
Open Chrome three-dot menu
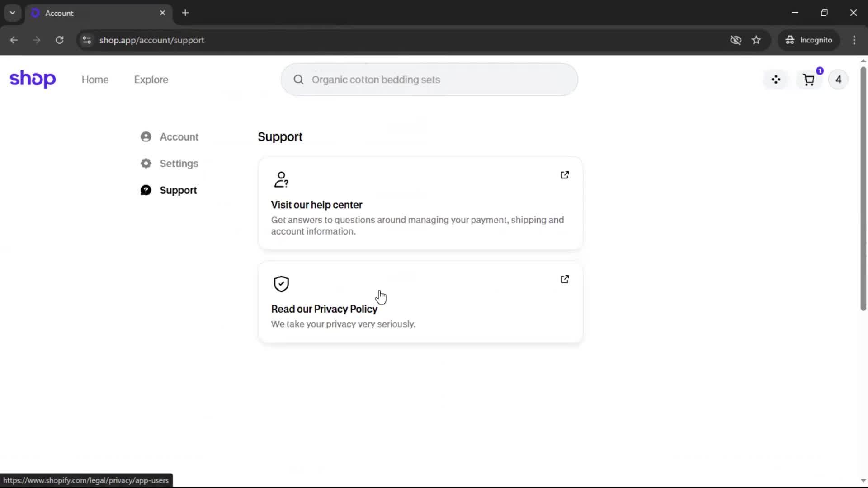coord(854,40)
